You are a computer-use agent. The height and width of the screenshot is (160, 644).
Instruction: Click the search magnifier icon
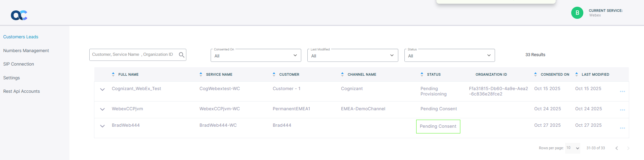[181, 55]
